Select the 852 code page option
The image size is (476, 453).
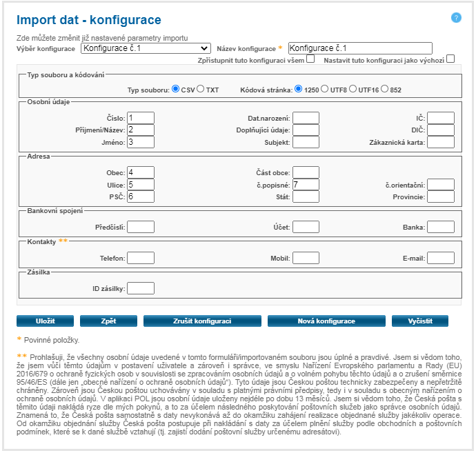tap(384, 89)
